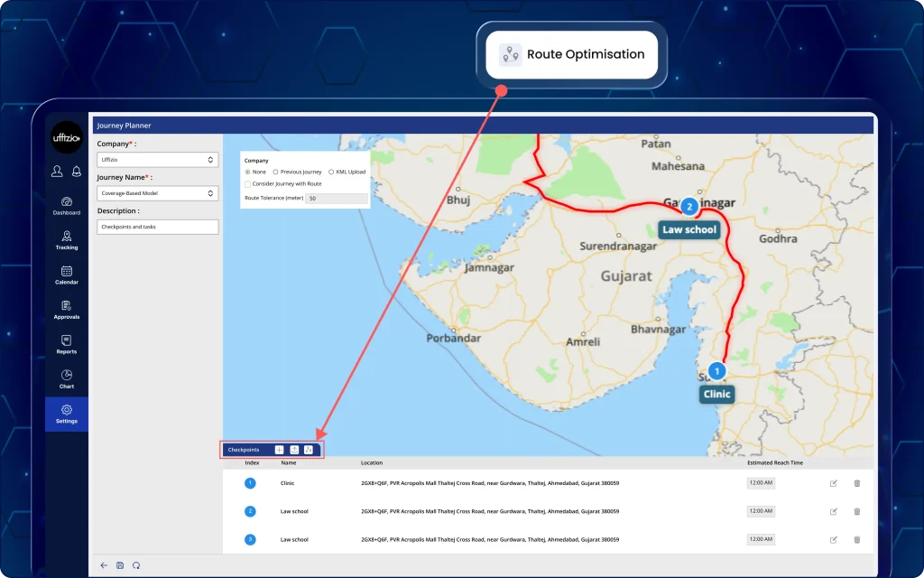Set estimated reach time for Clinic row
Screen dimensions: 924x578
click(761, 483)
